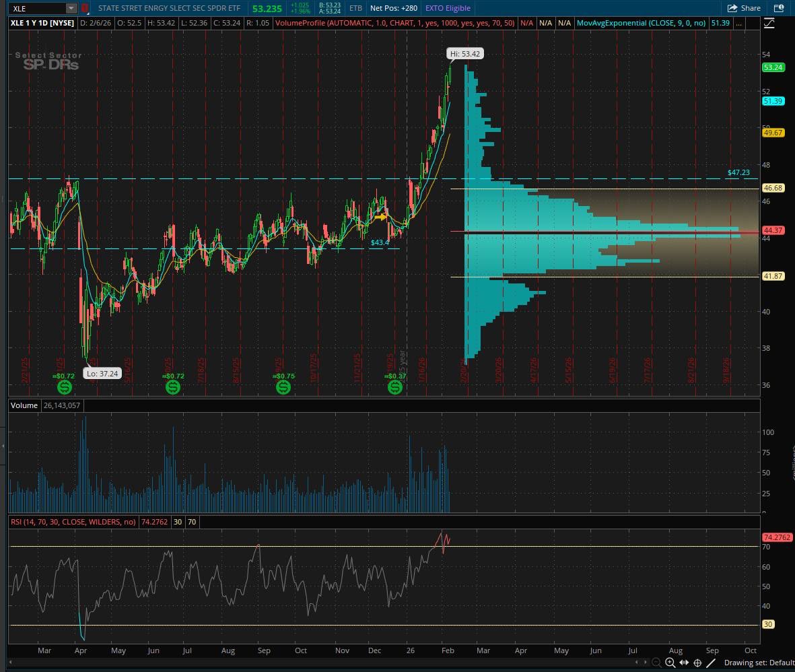Click the RSI 70 overbought header value

(192, 522)
